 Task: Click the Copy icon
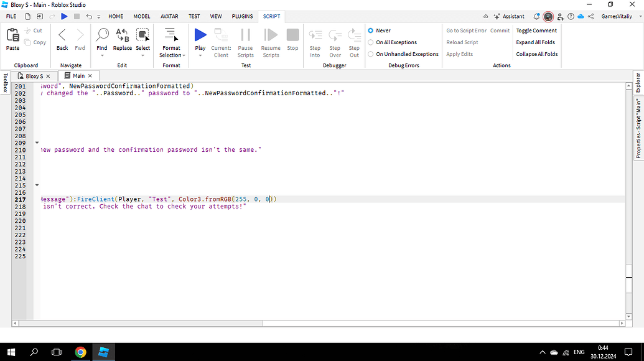click(x=27, y=42)
